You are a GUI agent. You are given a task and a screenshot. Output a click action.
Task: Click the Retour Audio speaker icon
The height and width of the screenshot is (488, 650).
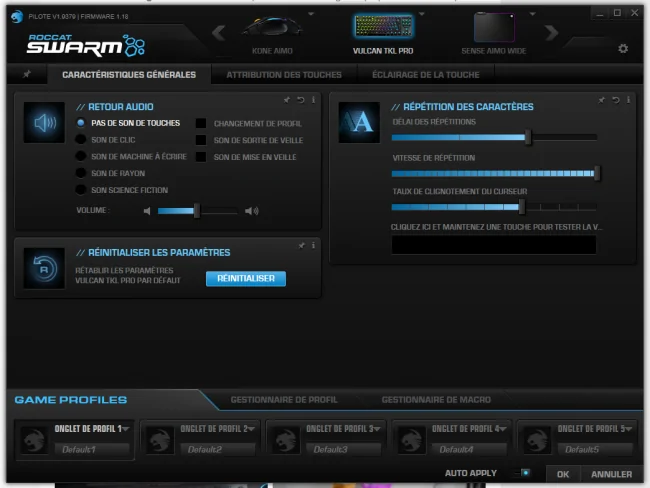point(44,123)
